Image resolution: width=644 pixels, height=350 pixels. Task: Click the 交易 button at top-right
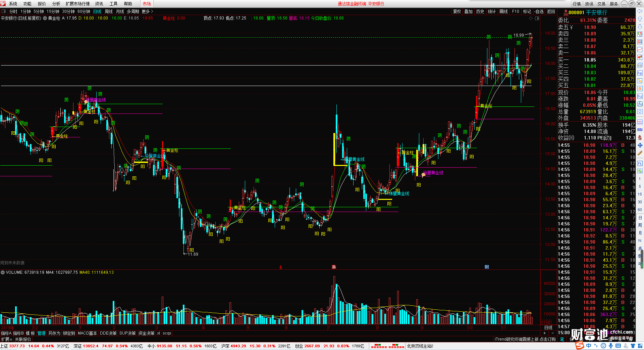[x=601, y=4]
